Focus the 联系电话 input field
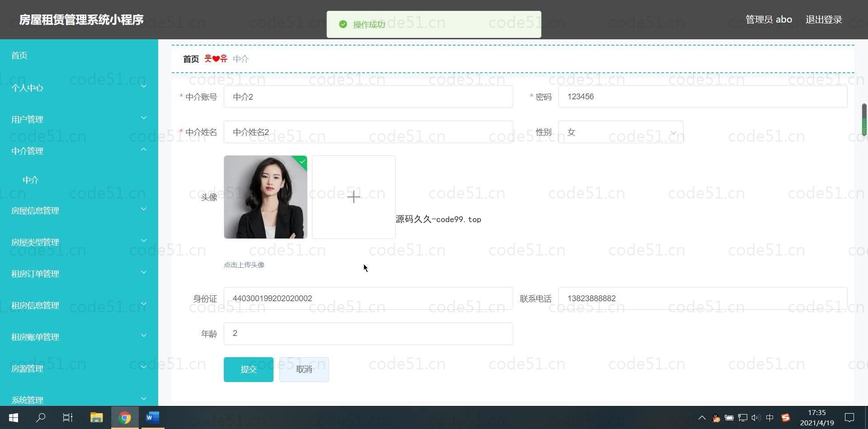This screenshot has height=429, width=868. 703,298
